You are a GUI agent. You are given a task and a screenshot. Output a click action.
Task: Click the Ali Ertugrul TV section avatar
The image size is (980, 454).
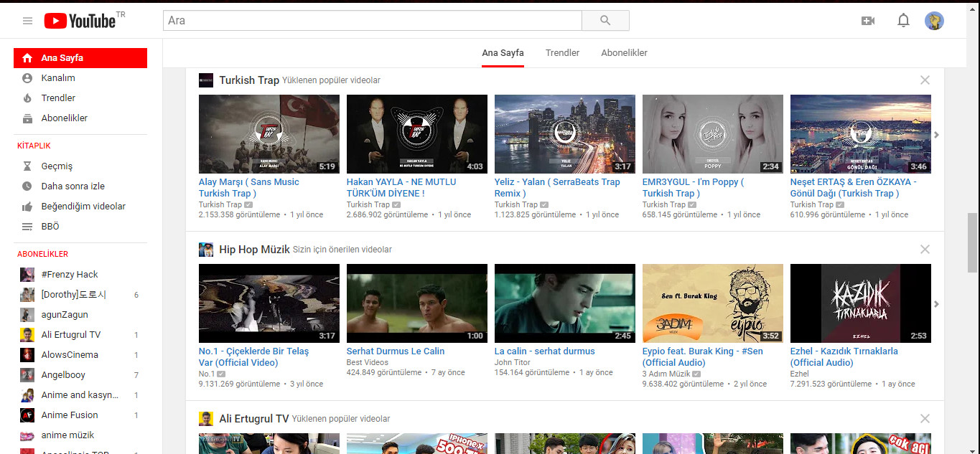click(206, 419)
